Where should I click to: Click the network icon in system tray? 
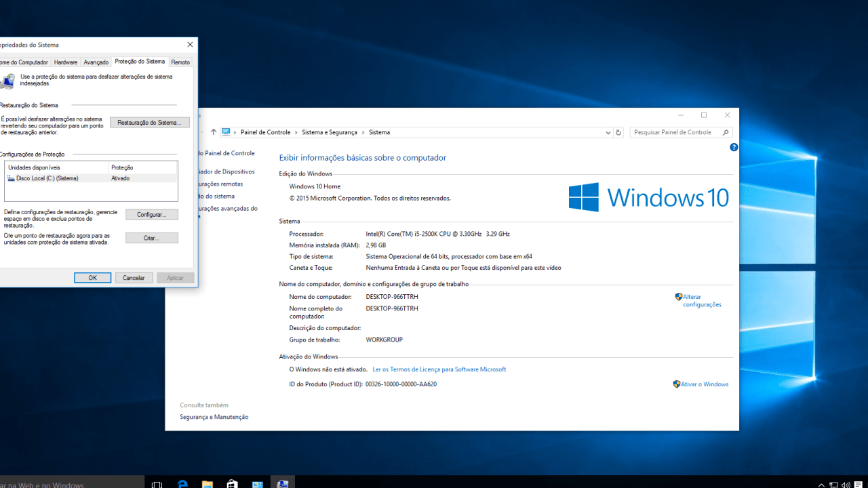point(834,485)
